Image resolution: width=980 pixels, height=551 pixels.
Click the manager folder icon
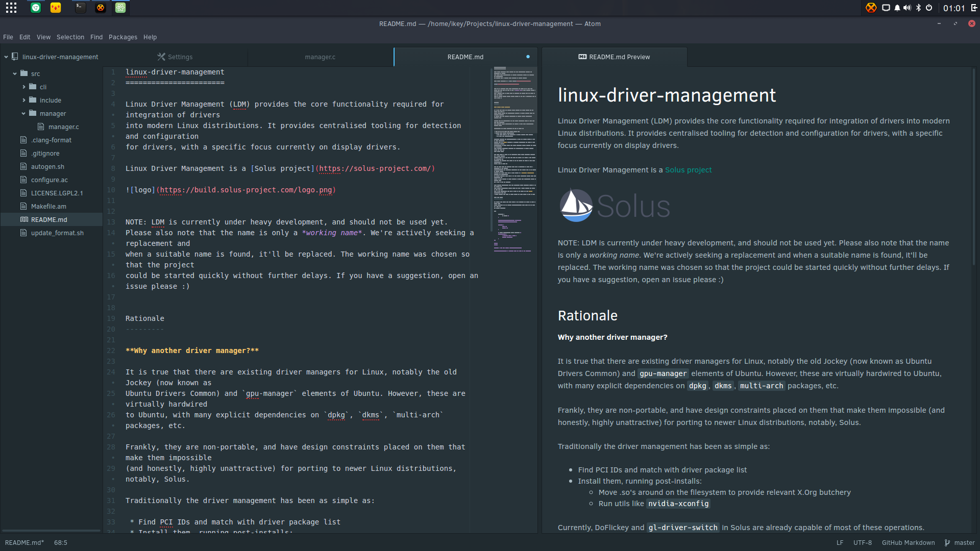(x=33, y=113)
